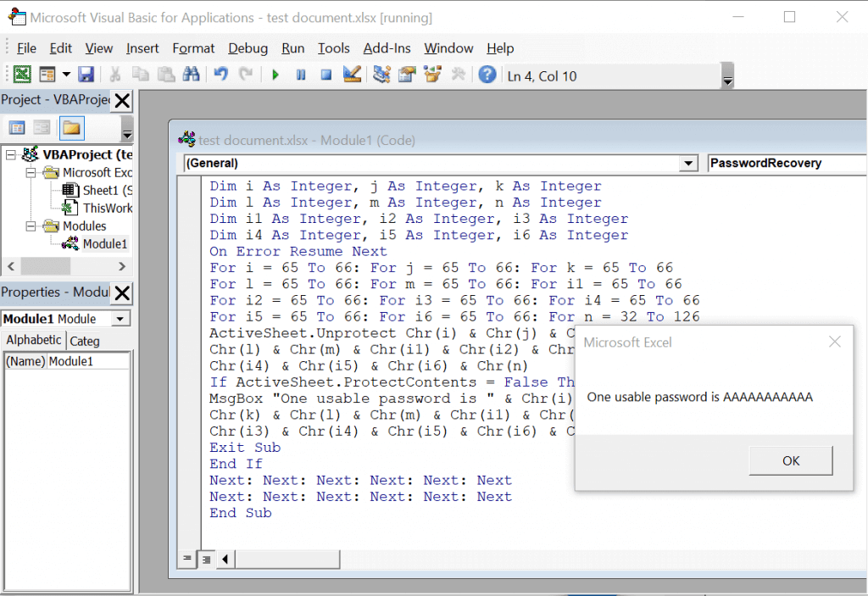This screenshot has height=596, width=868.
Task: Open the File menu
Action: tap(26, 48)
